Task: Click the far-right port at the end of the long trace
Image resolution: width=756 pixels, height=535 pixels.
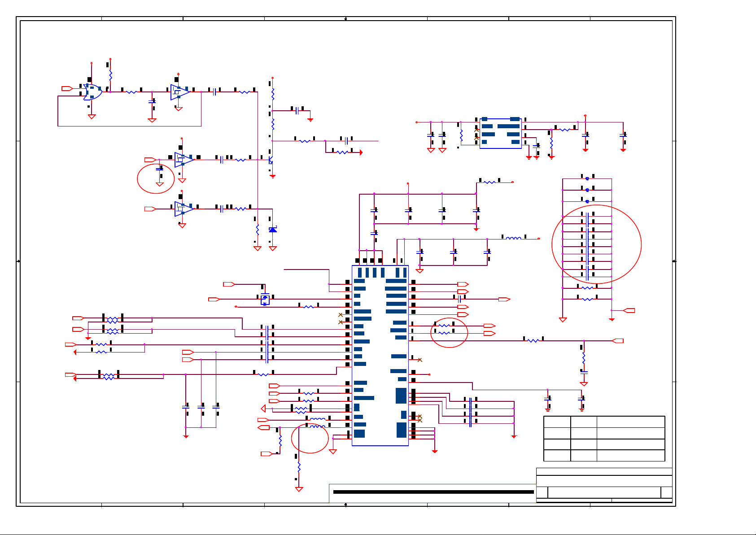Action: pos(618,341)
